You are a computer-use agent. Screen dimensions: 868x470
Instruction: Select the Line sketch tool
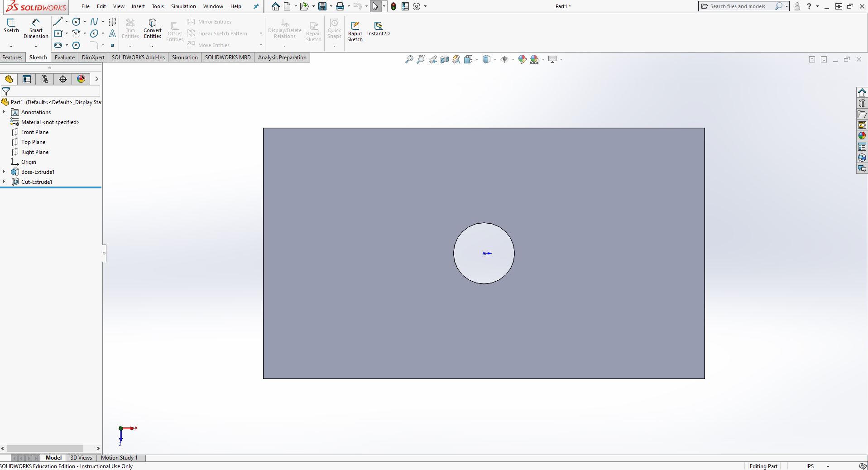[x=58, y=22]
